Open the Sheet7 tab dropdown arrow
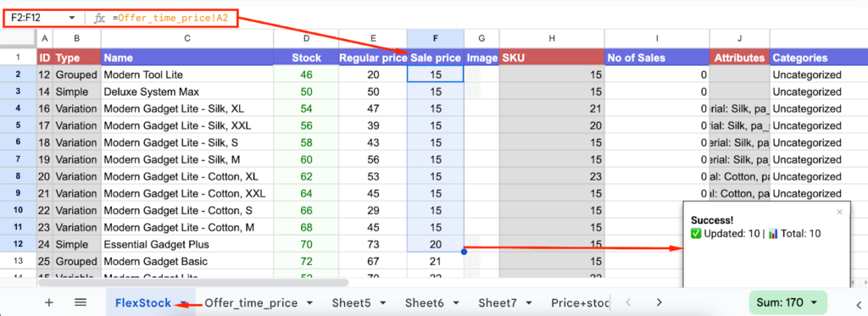 click(x=529, y=302)
